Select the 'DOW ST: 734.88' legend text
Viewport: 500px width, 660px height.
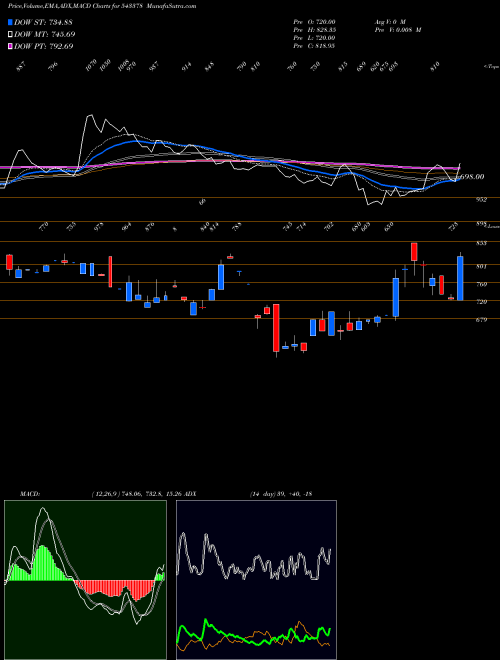point(43,22)
